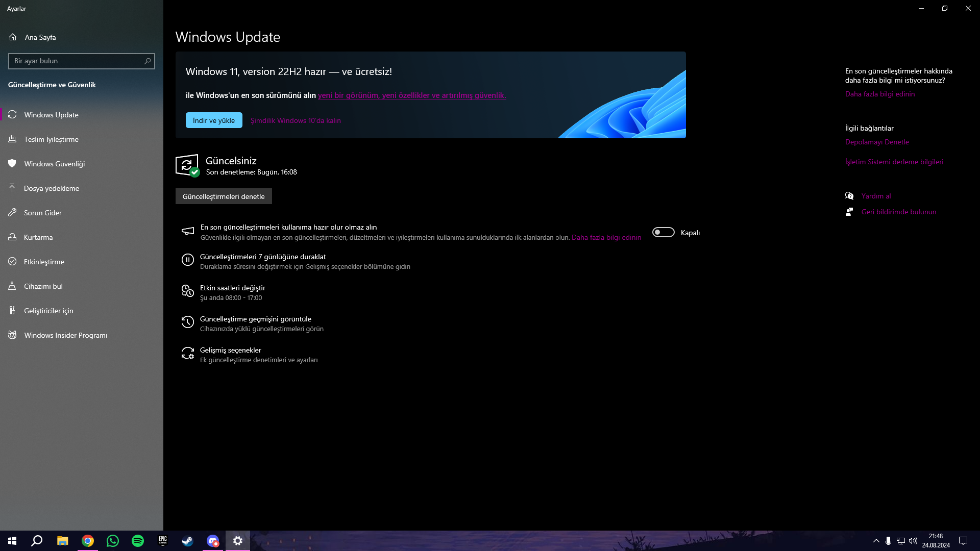Toggle the latest updates Kapalı switch
This screenshot has width=980, height=551.
coord(663,233)
